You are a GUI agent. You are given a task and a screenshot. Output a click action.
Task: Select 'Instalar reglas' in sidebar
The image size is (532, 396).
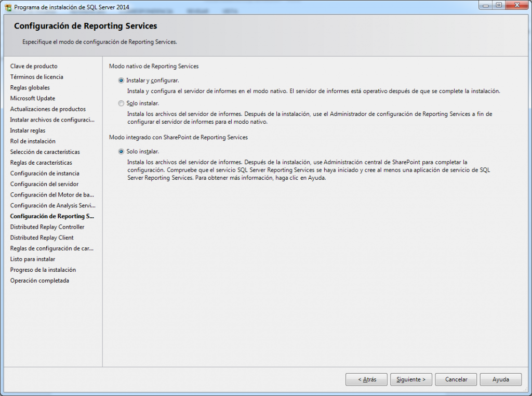[x=28, y=130]
